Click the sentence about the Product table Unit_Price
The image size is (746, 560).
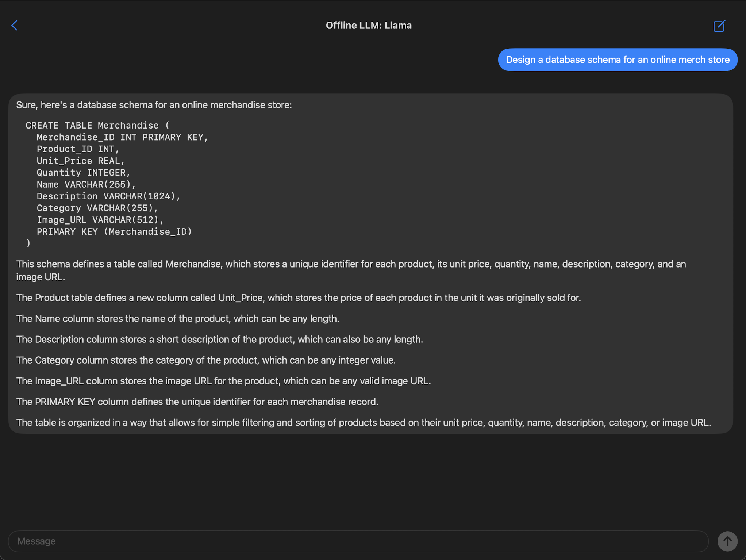(299, 298)
